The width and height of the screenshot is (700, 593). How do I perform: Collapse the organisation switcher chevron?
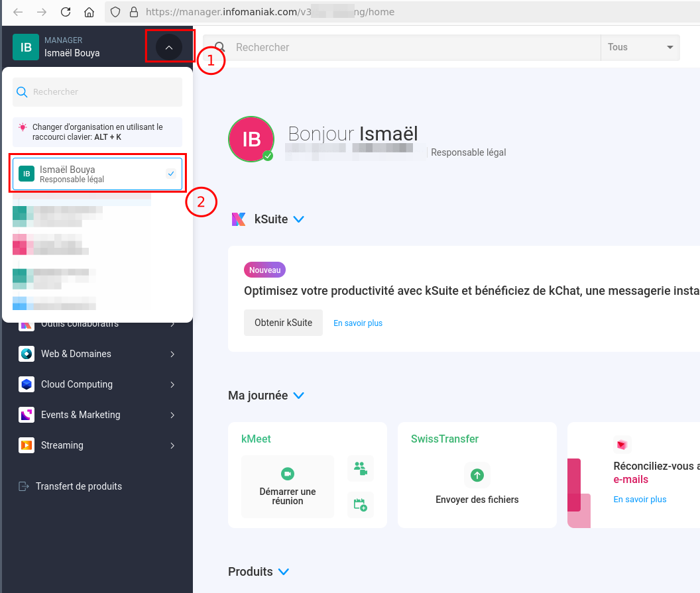pos(169,47)
